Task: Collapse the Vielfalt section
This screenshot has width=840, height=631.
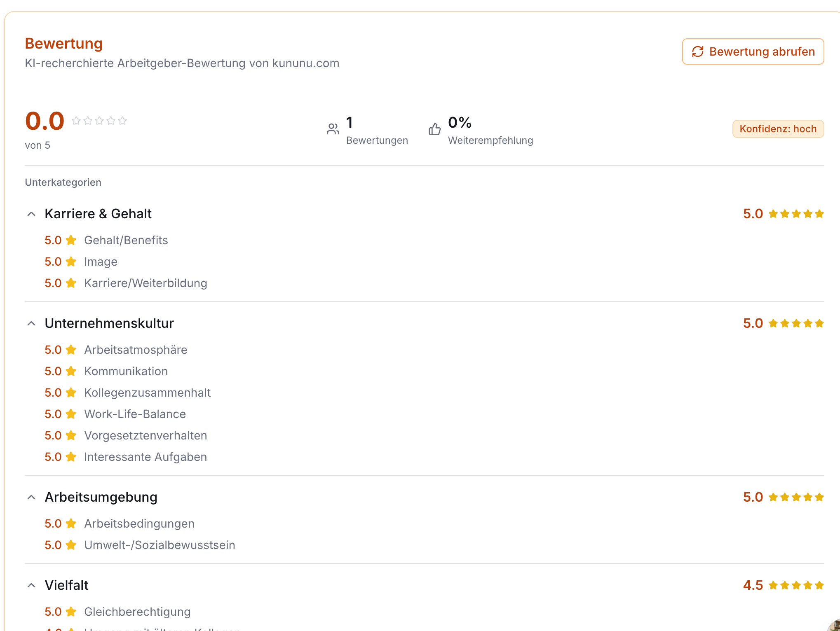Action: 31,585
